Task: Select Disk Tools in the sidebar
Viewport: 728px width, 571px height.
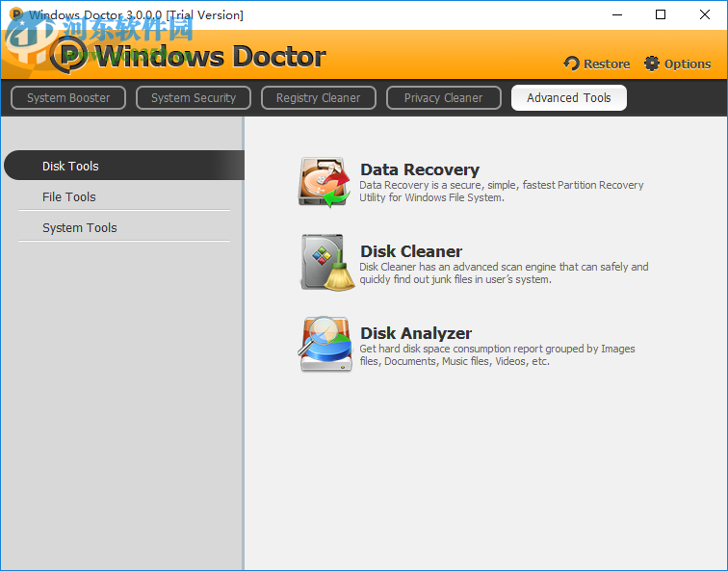Action: (124, 166)
